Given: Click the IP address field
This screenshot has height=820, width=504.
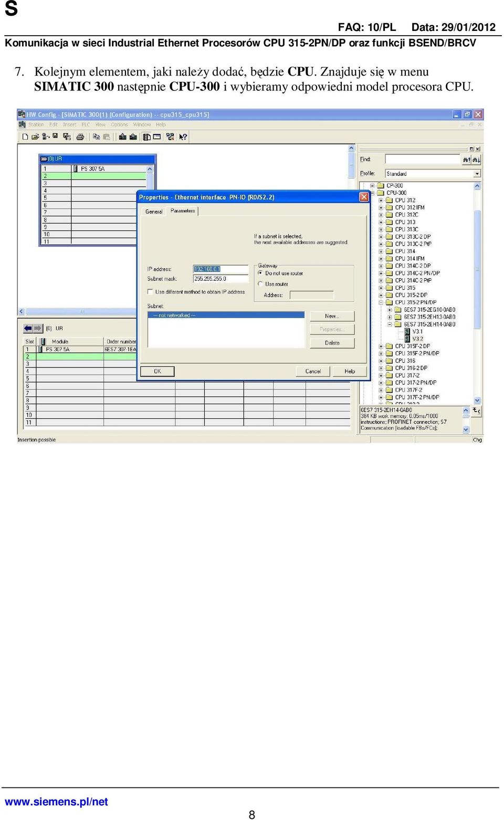Looking at the screenshot, I should pyautogui.click(x=220, y=269).
